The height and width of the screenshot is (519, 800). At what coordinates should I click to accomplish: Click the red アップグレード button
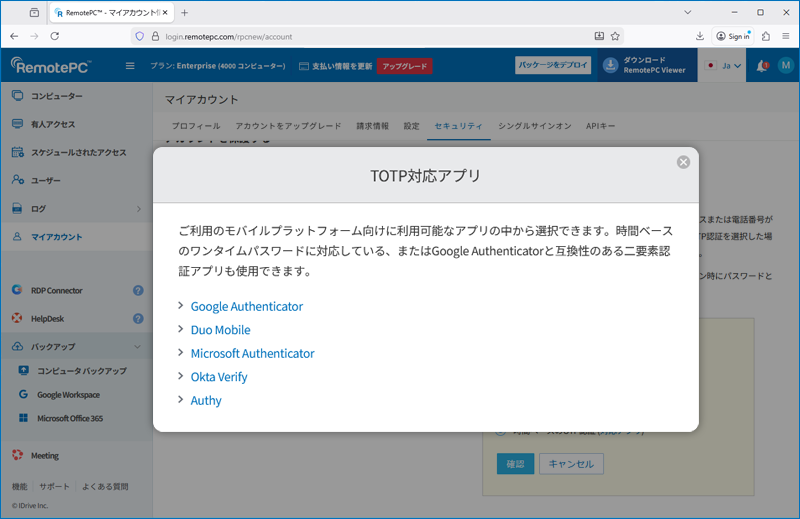click(x=405, y=66)
